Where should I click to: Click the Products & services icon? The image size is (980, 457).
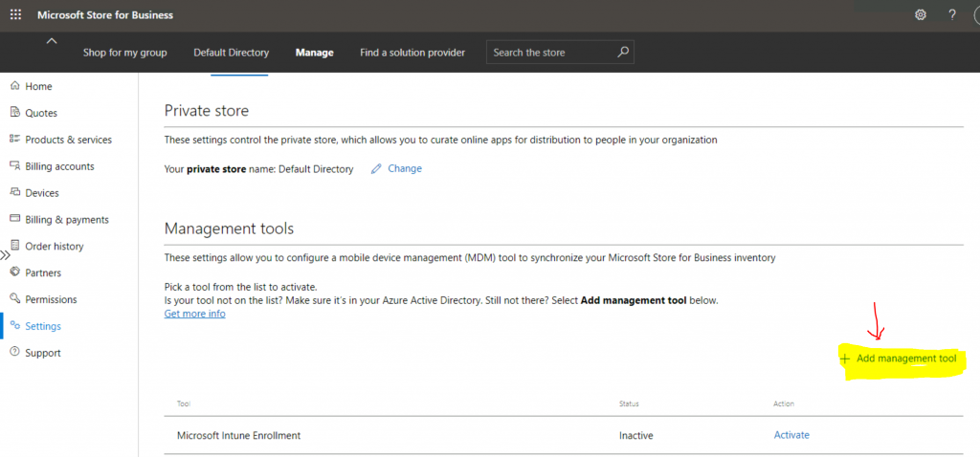point(15,140)
